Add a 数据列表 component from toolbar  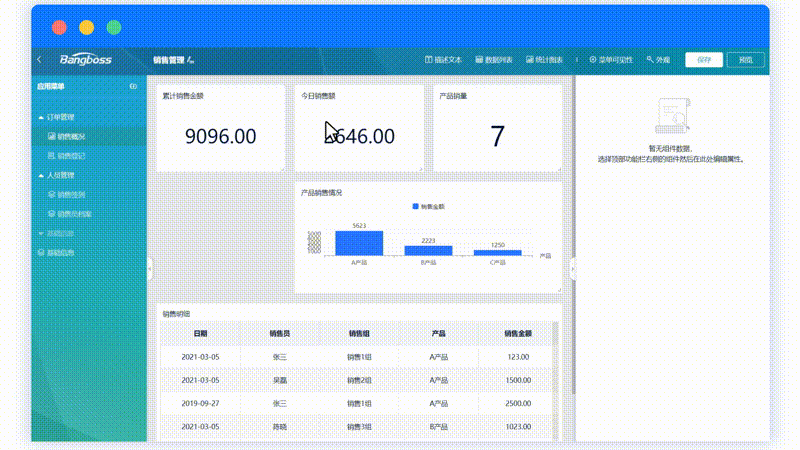coord(494,60)
